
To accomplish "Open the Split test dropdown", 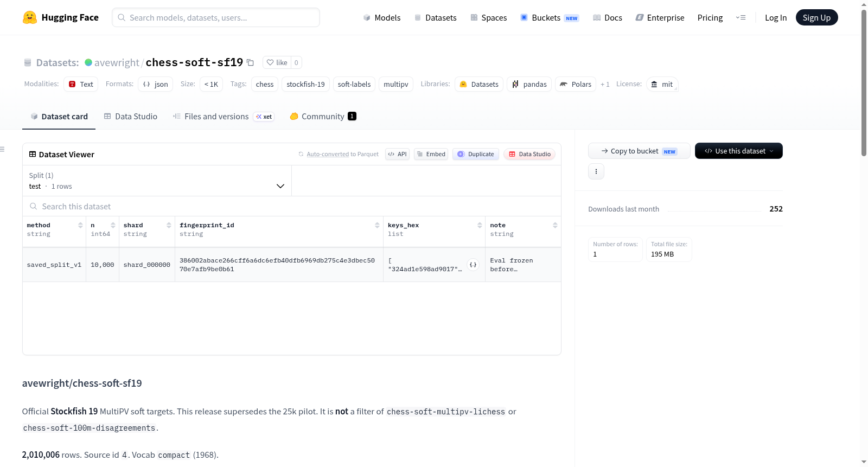I will [157, 181].
